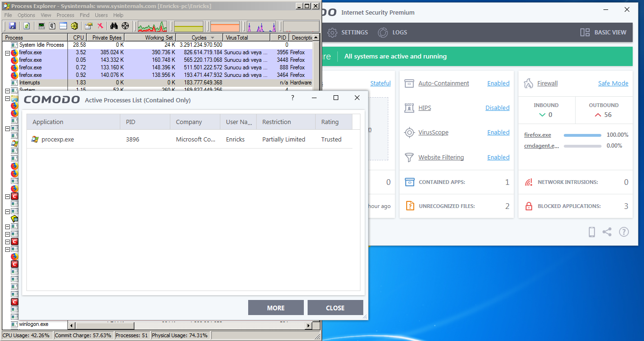Image resolution: width=644 pixels, height=341 pixels.
Task: Open the Process menu
Action: pos(66,15)
